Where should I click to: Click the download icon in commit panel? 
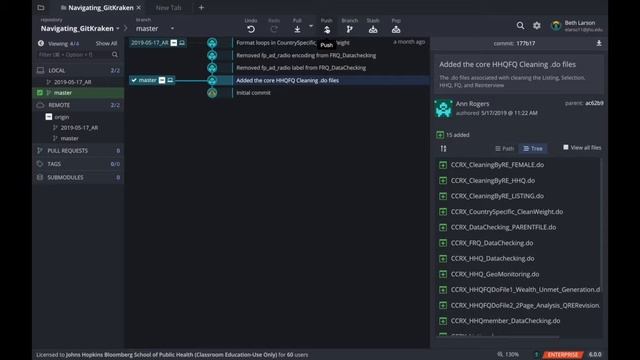pyautogui.click(x=599, y=43)
